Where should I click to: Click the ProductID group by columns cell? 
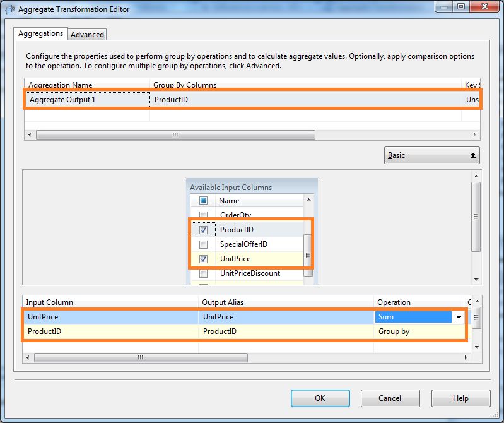pyautogui.click(x=305, y=100)
